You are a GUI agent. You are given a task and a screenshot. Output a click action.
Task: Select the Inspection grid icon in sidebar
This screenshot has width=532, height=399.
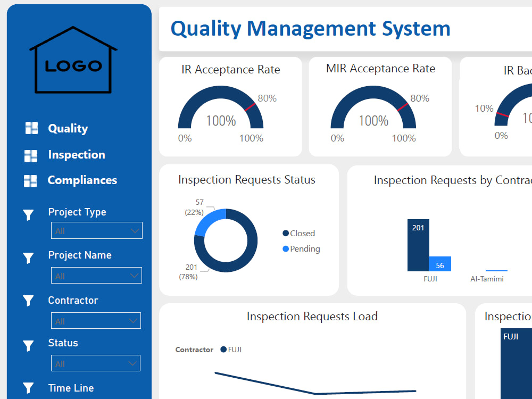30,154
